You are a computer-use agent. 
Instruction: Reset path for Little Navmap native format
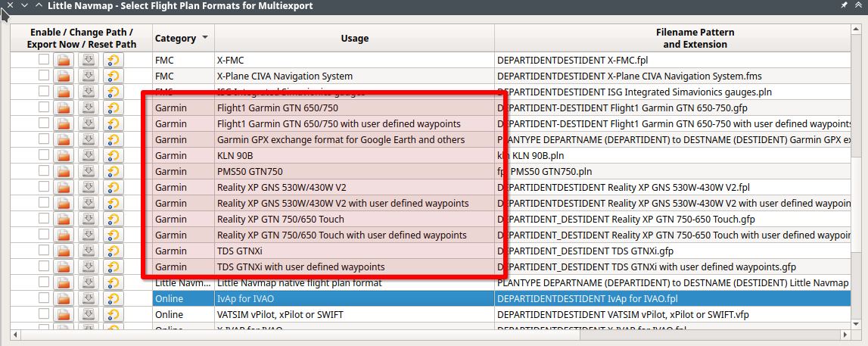(x=113, y=283)
